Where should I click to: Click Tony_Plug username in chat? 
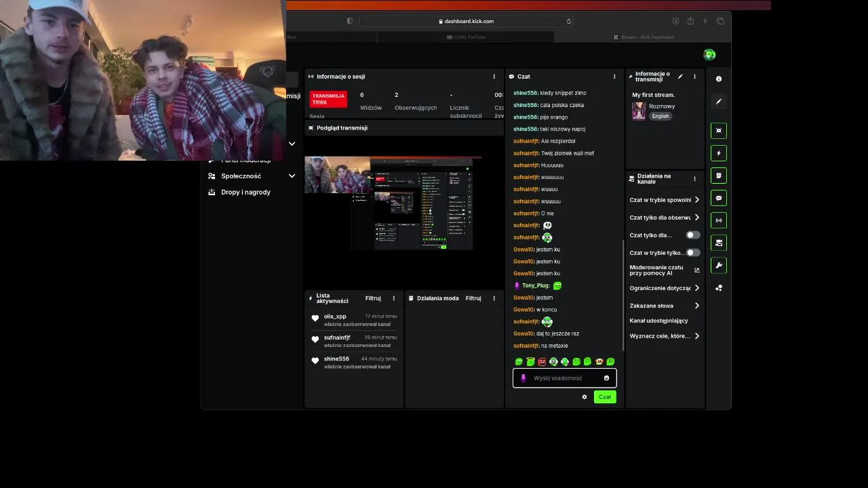pos(536,286)
